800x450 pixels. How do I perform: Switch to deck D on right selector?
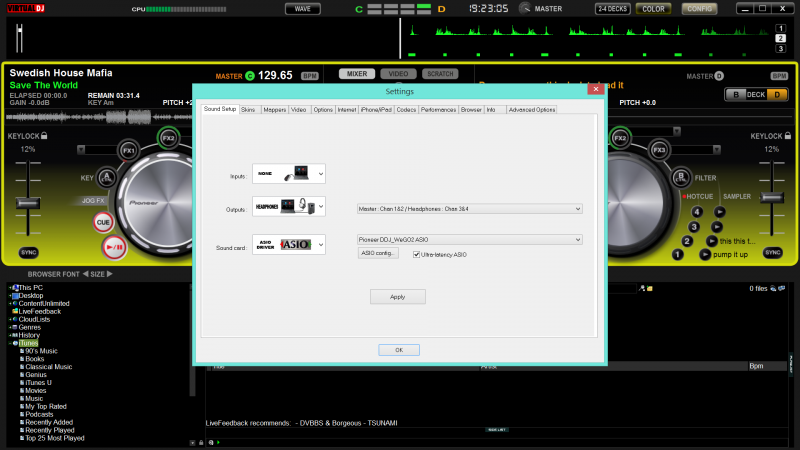(x=777, y=94)
